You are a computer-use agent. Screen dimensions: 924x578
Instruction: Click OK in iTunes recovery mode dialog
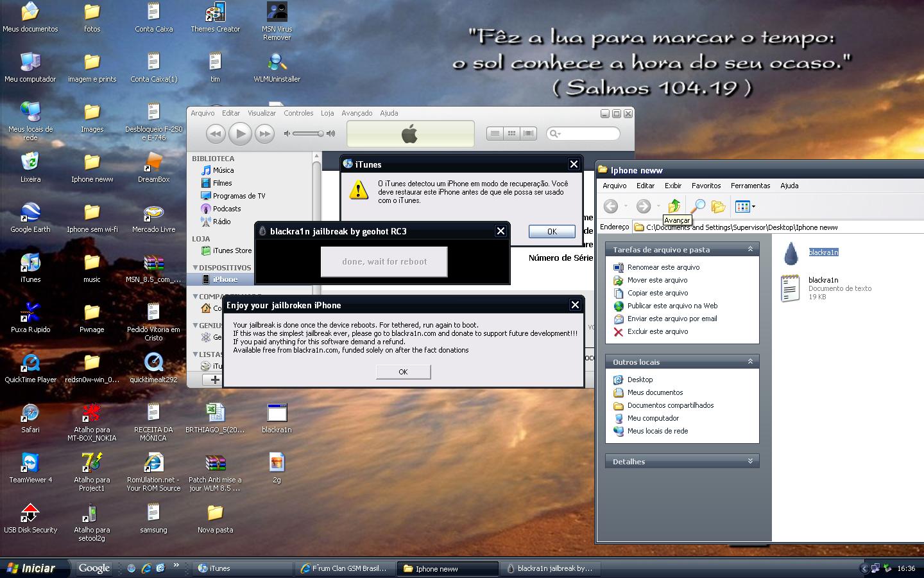552,232
